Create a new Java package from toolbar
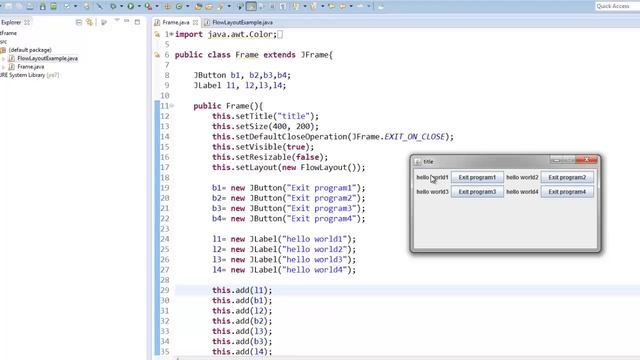Viewport: 640px width, 360px height. (x=167, y=6)
